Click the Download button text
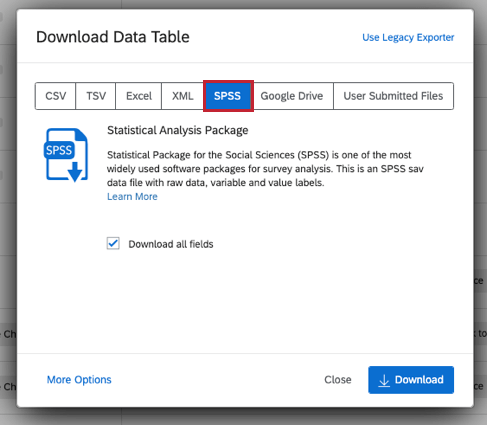 point(419,380)
